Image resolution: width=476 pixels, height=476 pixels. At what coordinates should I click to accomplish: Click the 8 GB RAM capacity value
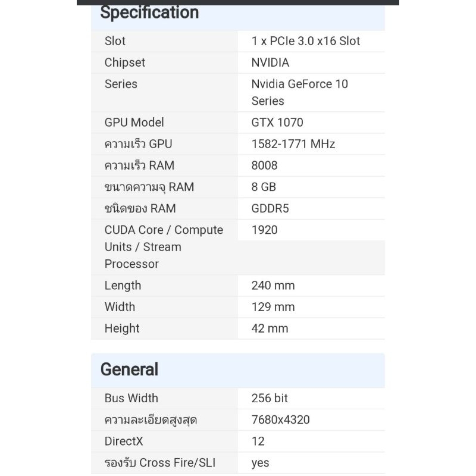click(x=264, y=187)
